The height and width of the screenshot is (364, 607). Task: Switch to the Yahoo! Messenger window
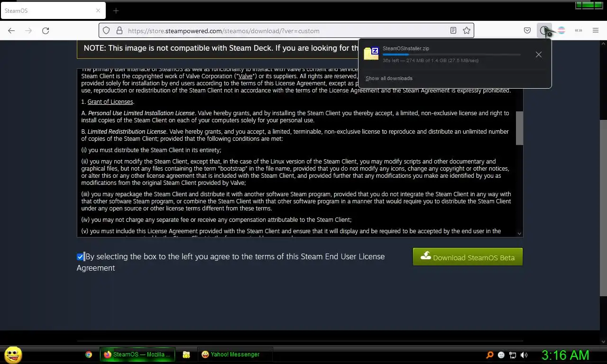pyautogui.click(x=235, y=355)
